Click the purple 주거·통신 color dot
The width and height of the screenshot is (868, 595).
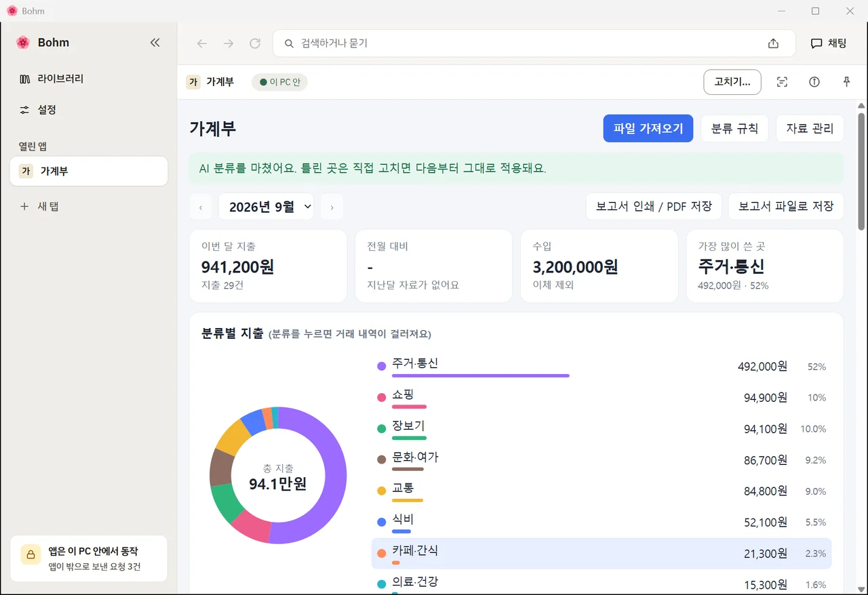click(382, 367)
